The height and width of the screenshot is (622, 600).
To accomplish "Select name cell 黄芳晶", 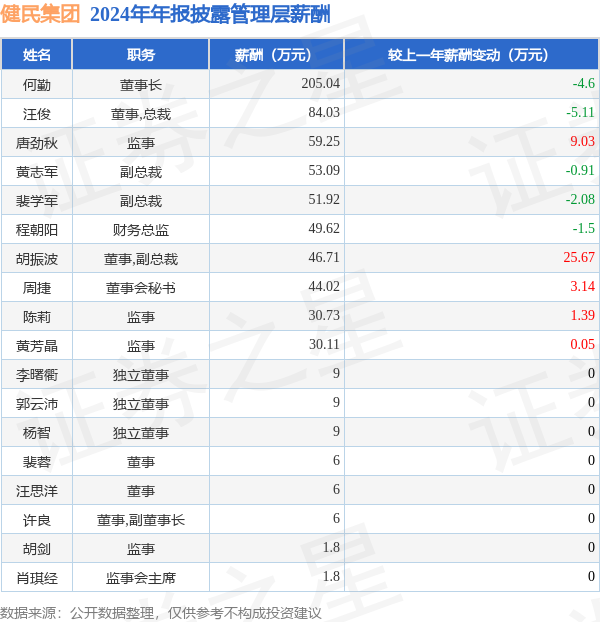I will coord(36,346).
